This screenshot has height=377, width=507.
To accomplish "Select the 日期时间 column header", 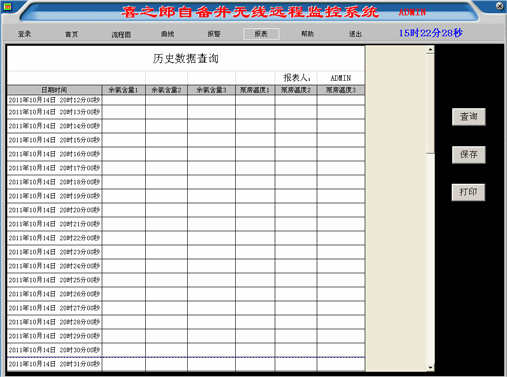I will 54,90.
